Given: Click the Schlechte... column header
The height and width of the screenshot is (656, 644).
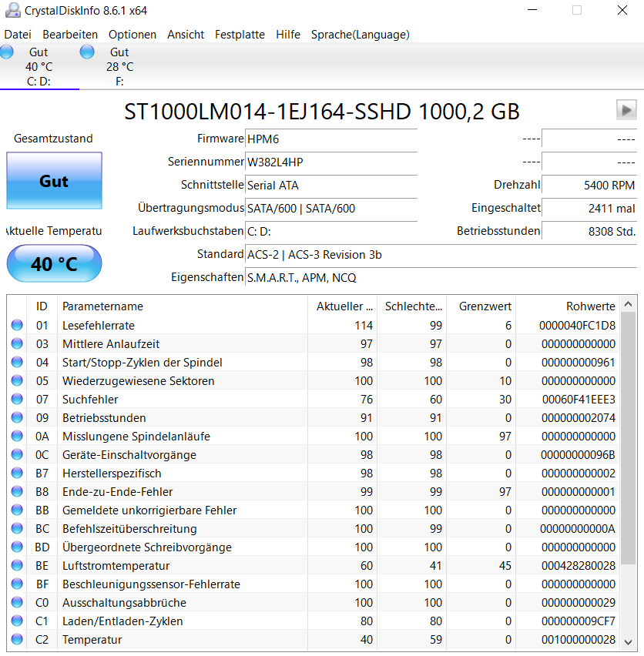Looking at the screenshot, I should coord(412,306).
